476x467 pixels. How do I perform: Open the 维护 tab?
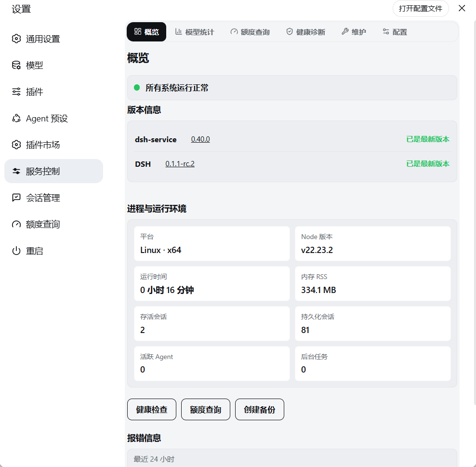354,32
